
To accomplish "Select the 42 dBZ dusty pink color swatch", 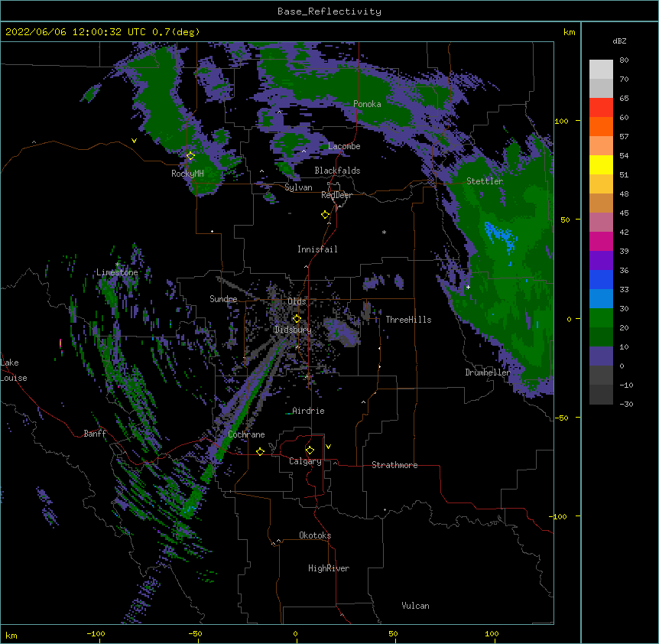I will [601, 222].
